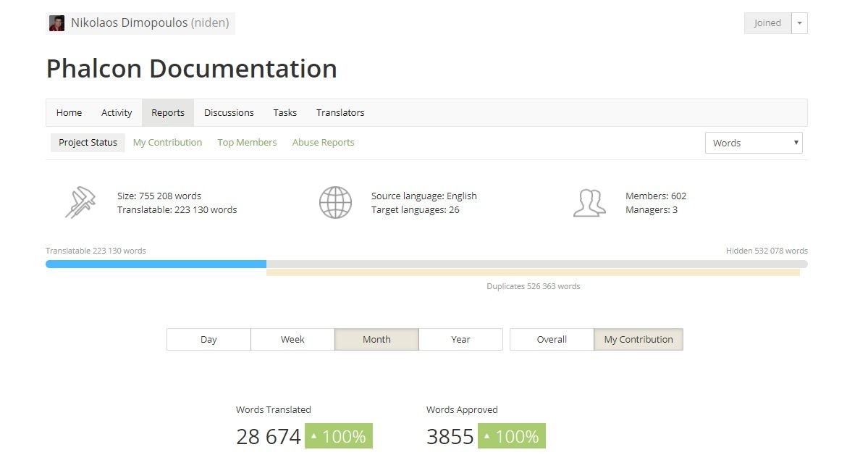Click the "Size: 755 208 words" text
Screen dimensions: 868x476
159,196
